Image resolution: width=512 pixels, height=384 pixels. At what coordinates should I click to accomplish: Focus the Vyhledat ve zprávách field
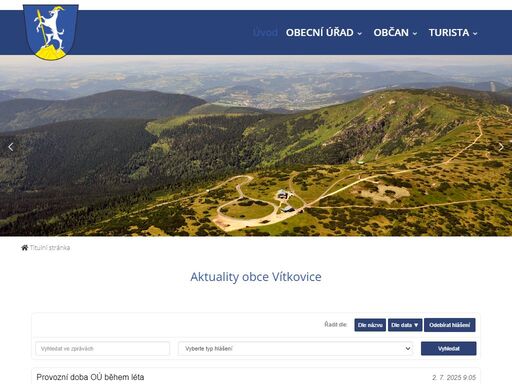103,349
